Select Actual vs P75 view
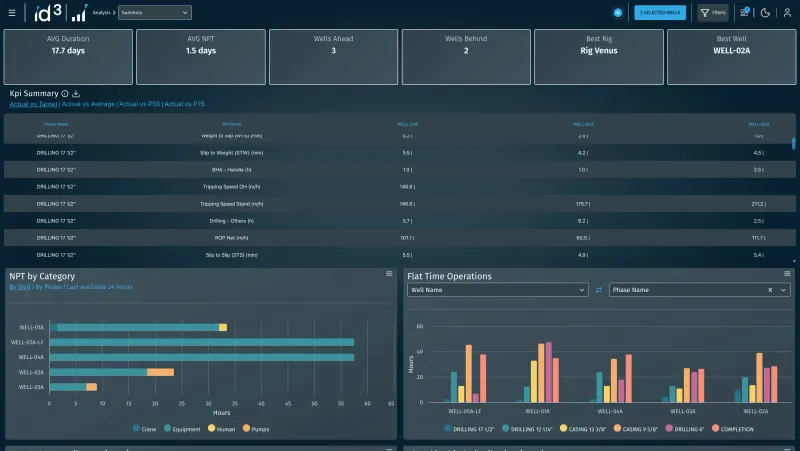The image size is (800, 451). [x=184, y=104]
